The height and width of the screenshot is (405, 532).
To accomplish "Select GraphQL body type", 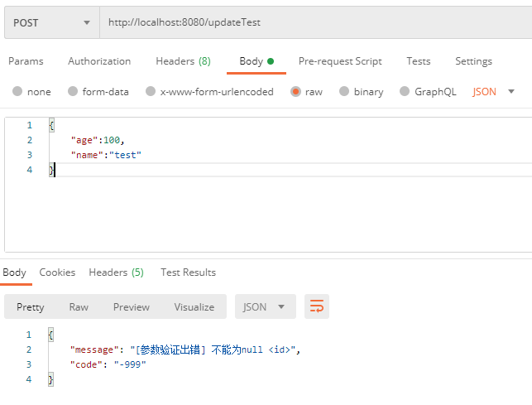I will tap(405, 92).
